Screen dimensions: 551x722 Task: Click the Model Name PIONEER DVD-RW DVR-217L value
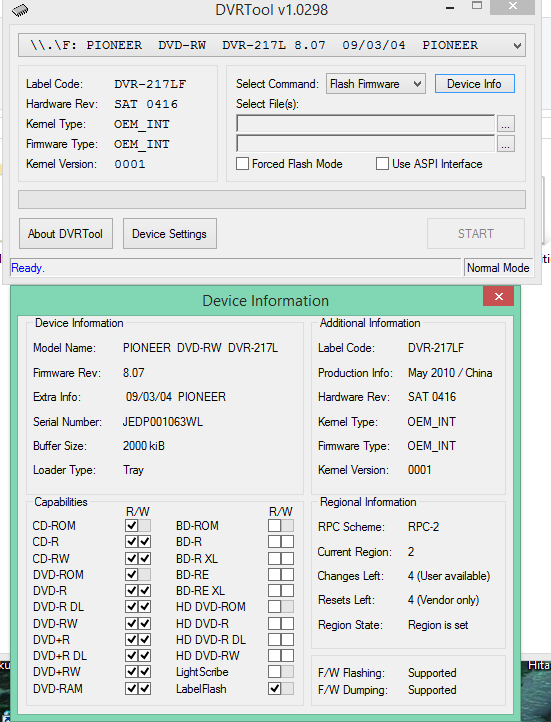[200, 348]
